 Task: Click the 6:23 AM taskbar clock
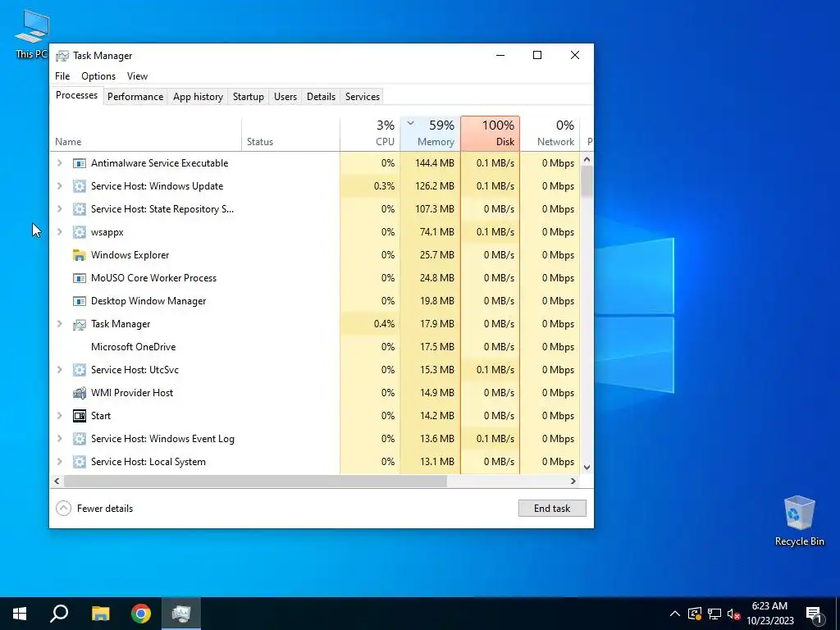tap(769, 614)
